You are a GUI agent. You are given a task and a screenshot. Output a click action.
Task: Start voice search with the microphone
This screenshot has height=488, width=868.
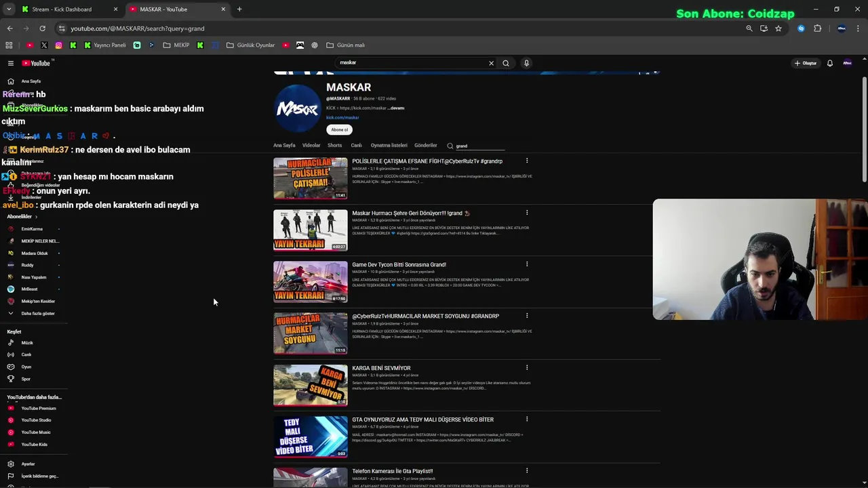pos(526,63)
